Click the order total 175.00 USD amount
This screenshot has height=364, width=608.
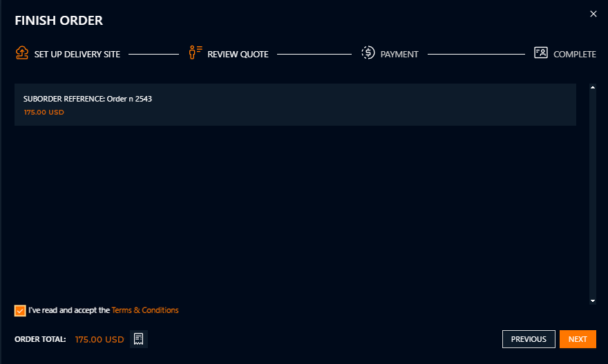click(99, 339)
